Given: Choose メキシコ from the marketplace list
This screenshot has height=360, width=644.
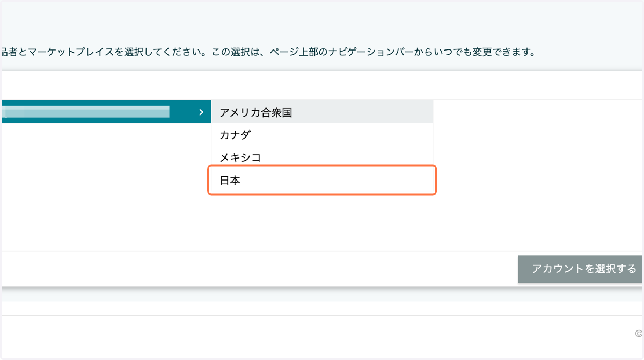Looking at the screenshot, I should pyautogui.click(x=322, y=157).
